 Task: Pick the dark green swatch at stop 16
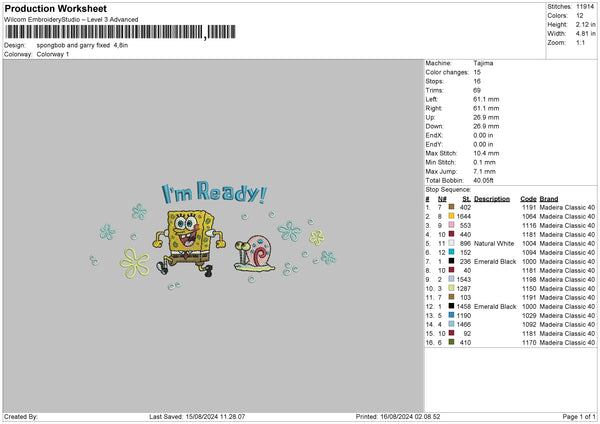(451, 342)
